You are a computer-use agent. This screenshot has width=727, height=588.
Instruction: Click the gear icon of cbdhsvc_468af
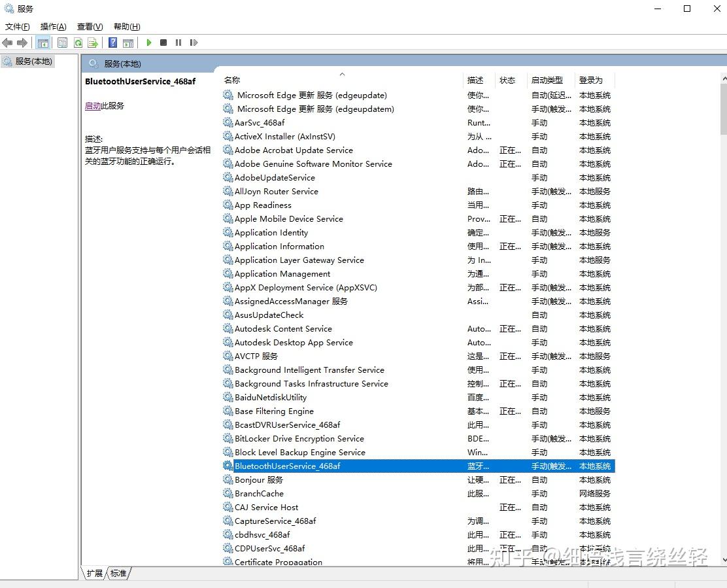click(228, 534)
